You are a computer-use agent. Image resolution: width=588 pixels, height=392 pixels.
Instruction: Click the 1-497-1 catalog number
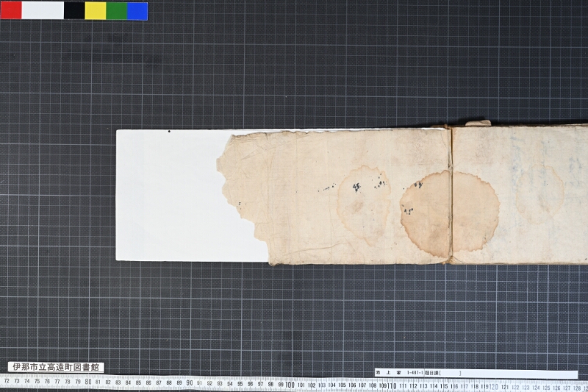coord(415,373)
